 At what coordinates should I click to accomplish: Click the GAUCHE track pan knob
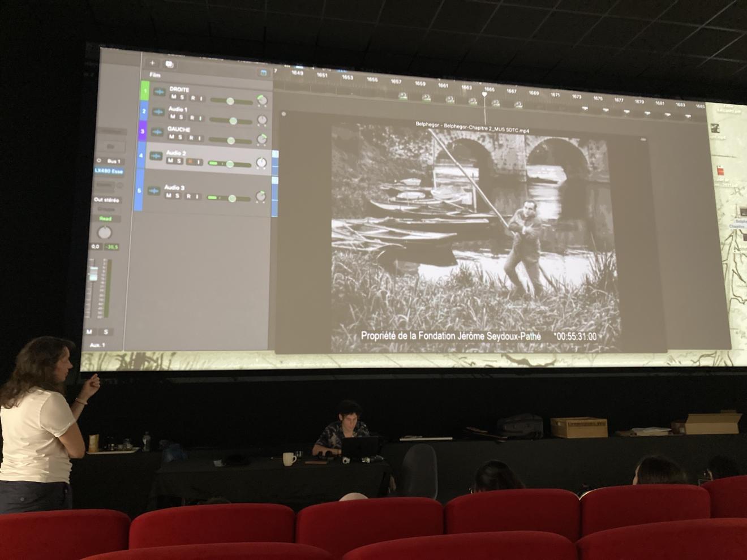tap(261, 139)
